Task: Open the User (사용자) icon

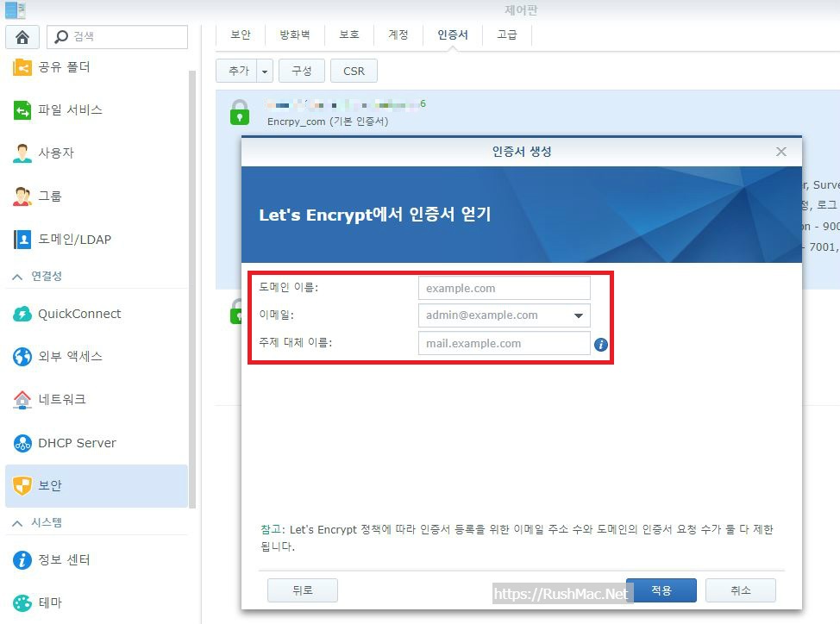Action: pyautogui.click(x=22, y=153)
